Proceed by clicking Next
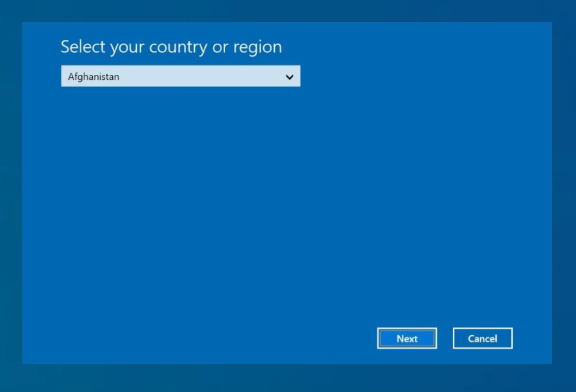 406,338
